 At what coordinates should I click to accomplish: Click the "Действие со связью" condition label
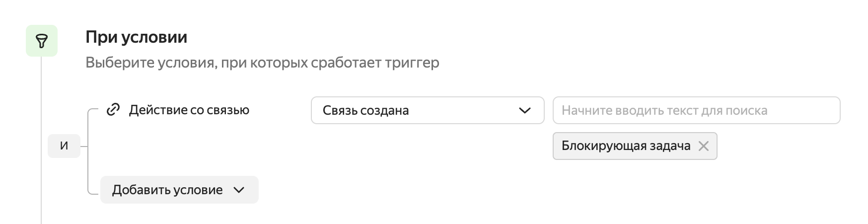(x=189, y=110)
